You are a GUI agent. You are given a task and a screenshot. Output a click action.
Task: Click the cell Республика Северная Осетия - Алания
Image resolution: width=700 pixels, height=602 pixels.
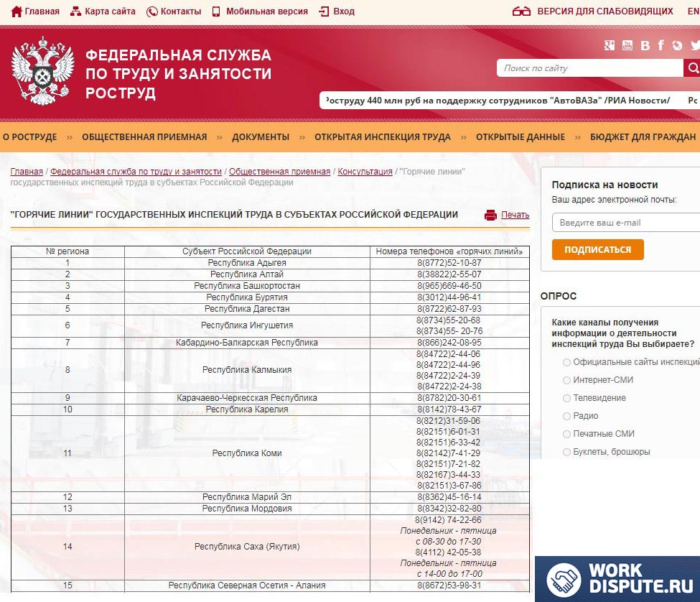(247, 585)
